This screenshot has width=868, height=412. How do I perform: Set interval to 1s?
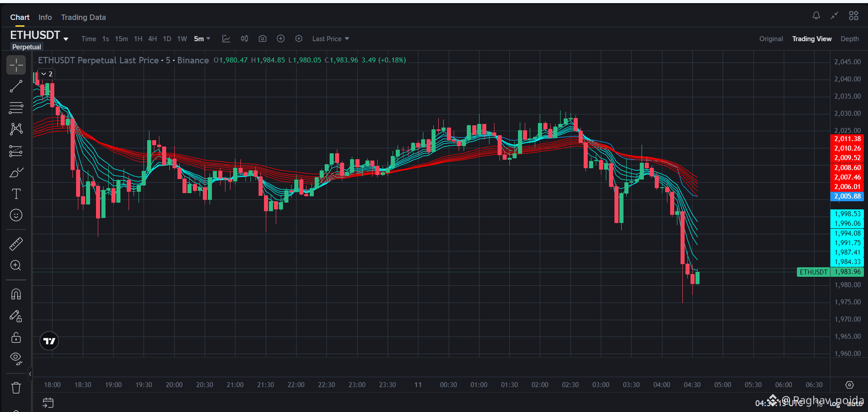106,39
